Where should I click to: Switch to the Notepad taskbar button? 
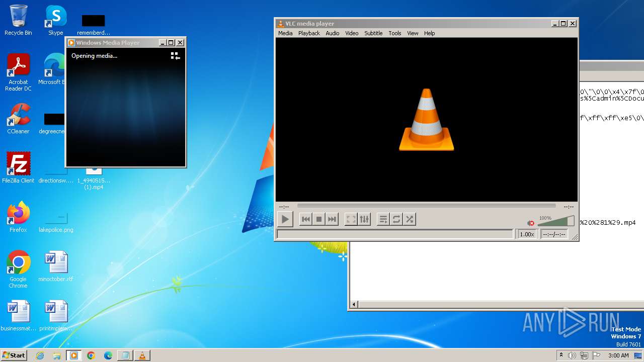tap(125, 355)
